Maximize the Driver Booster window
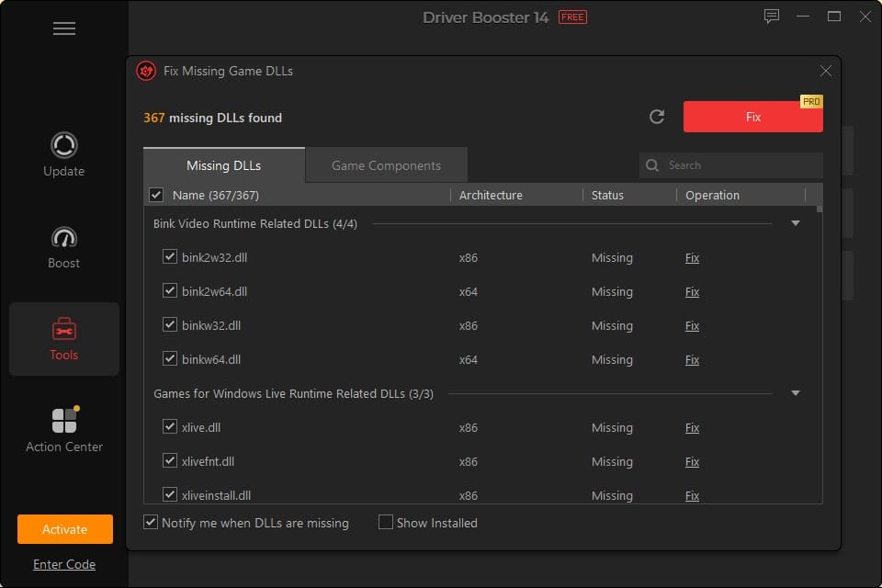The width and height of the screenshot is (882, 588). point(833,17)
